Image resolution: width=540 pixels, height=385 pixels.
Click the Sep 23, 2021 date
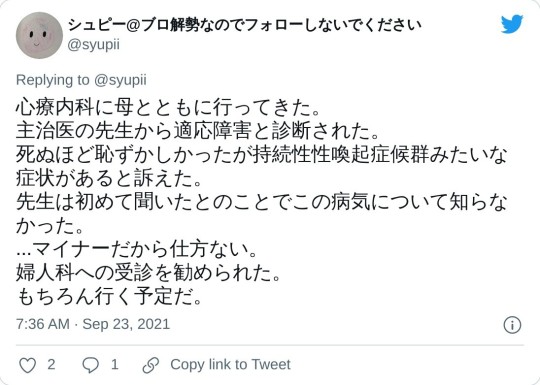point(126,324)
